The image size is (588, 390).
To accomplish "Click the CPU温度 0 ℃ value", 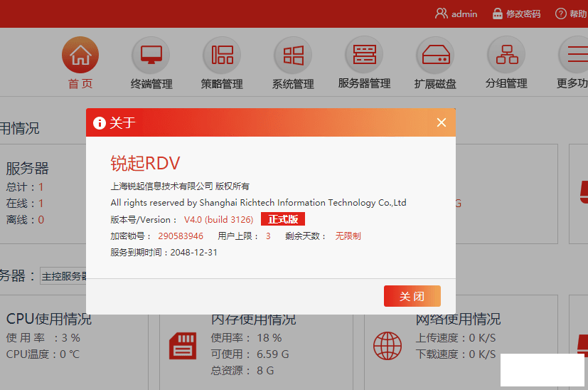I will 70,354.
